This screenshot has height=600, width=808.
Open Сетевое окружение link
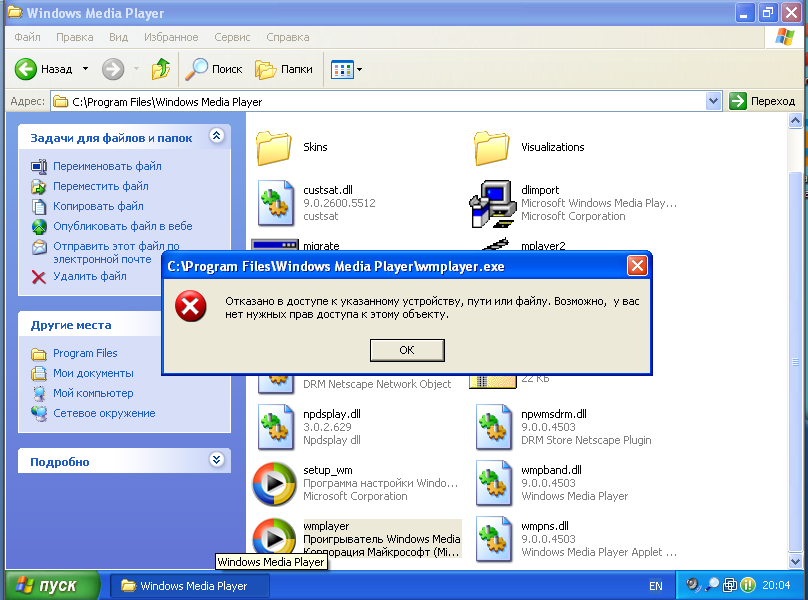(104, 413)
